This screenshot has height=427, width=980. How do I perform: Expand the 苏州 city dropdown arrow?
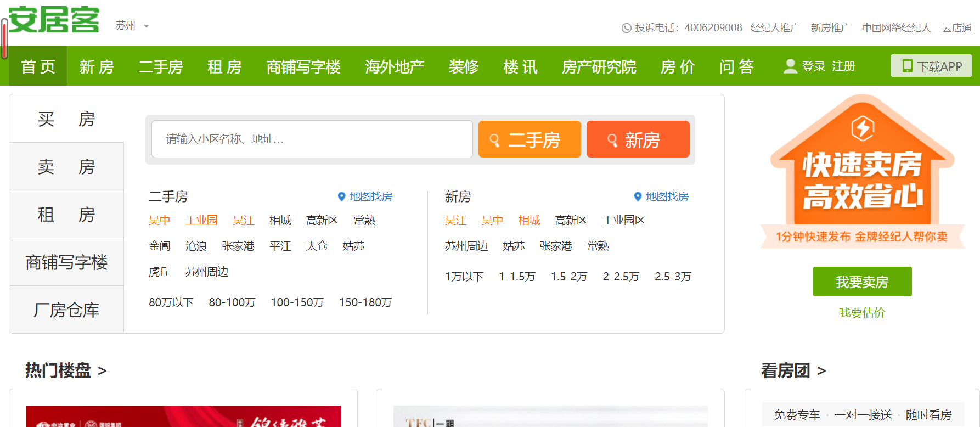146,26
